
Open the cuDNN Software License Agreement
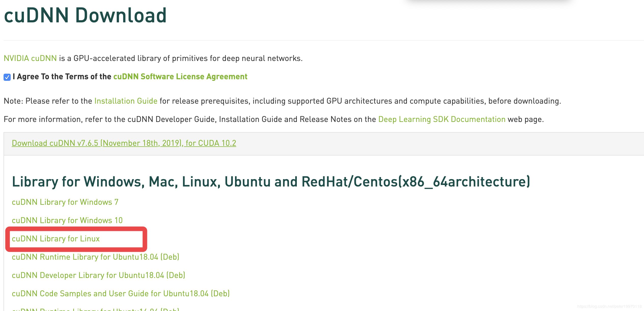point(180,77)
